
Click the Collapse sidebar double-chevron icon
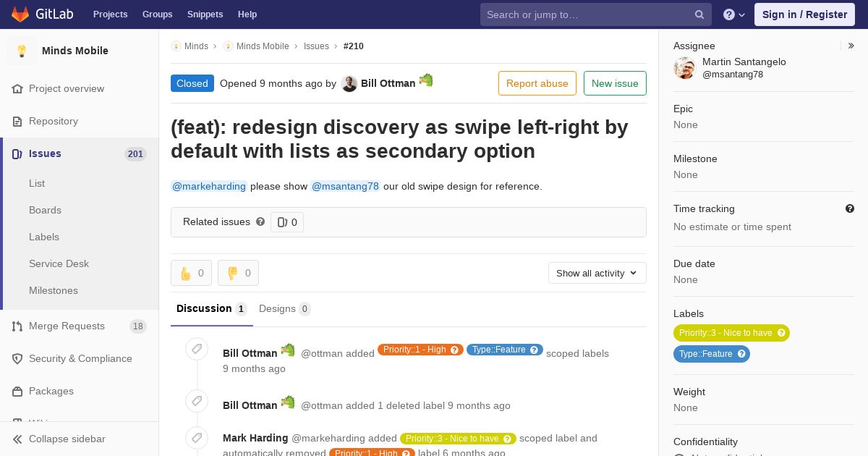[17, 439]
